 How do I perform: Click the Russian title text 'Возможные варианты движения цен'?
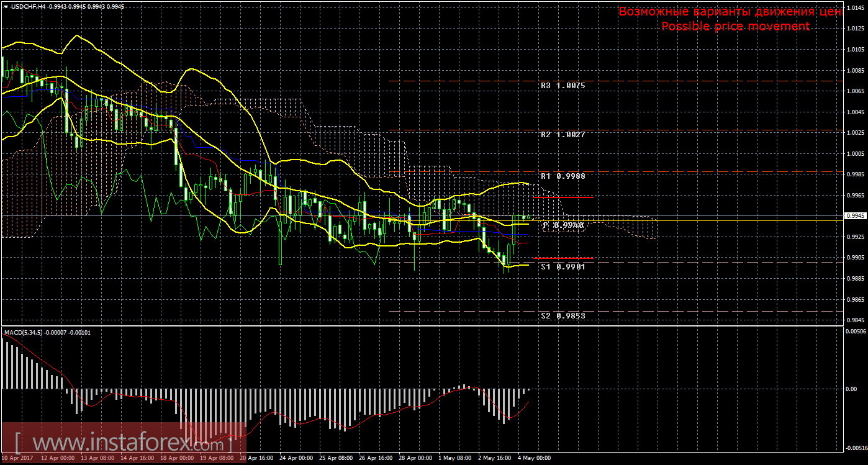730,12
